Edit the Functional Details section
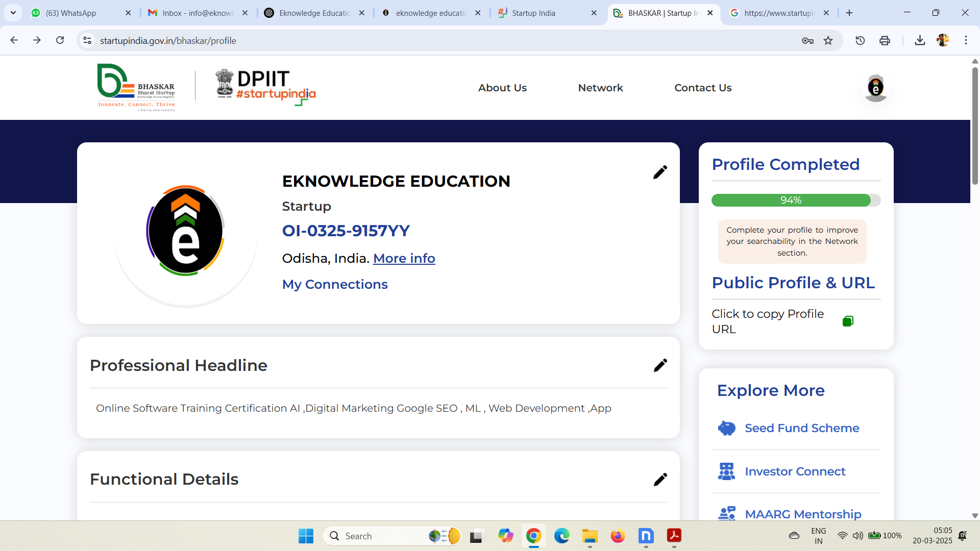980x551 pixels. (x=660, y=480)
